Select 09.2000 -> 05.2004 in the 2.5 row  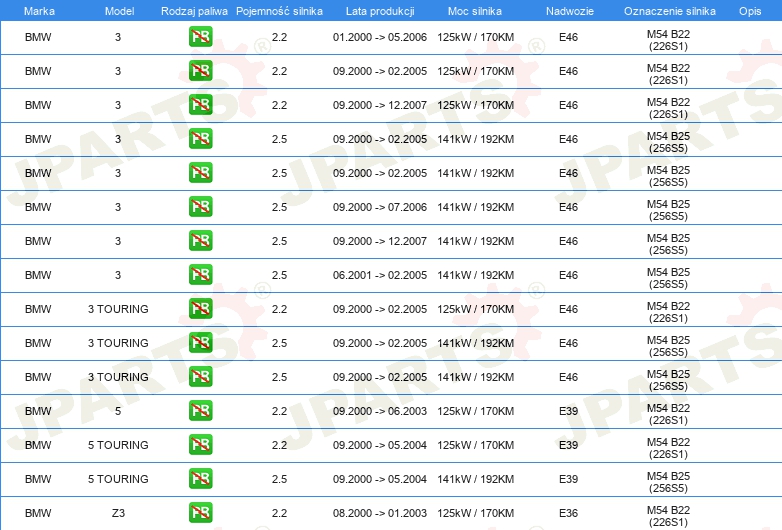pyautogui.click(x=380, y=479)
